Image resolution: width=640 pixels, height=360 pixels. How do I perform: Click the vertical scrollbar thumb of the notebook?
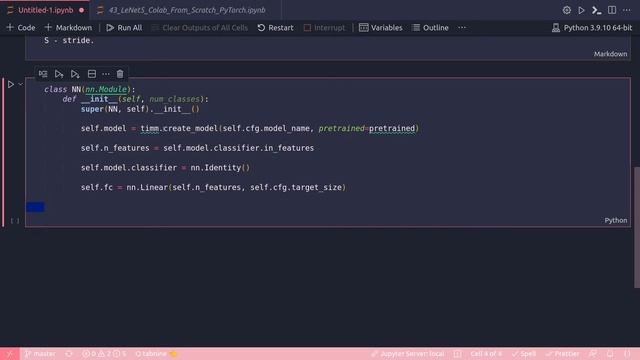coord(637,227)
